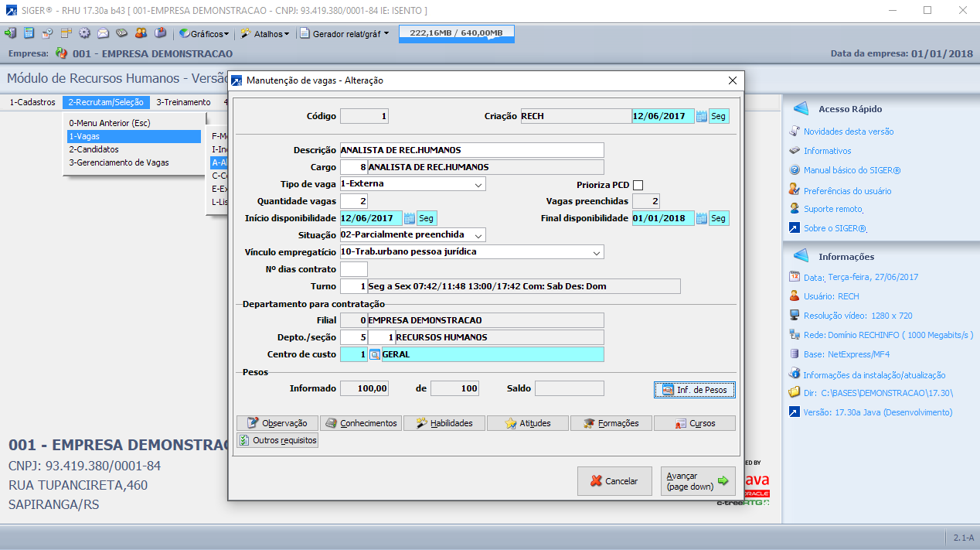Open the Atalhos dropdown menu
Screen dimensions: 980x550
pos(265,33)
